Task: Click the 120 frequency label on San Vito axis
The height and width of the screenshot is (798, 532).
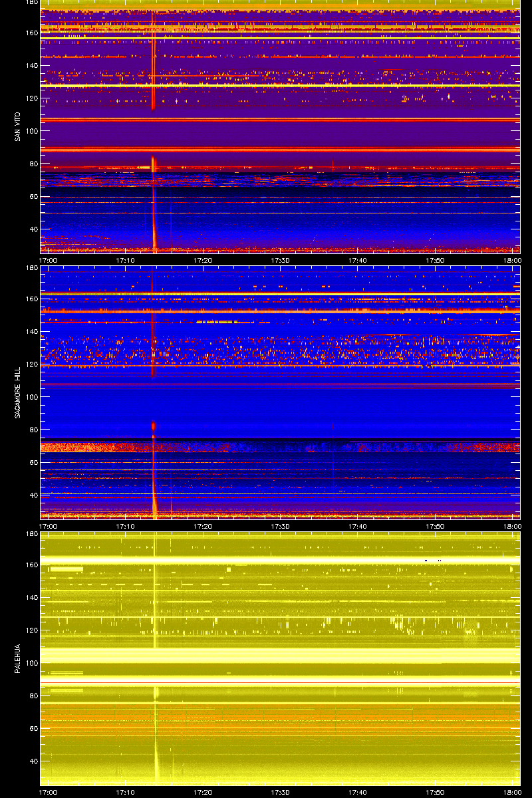Action: tap(31, 98)
